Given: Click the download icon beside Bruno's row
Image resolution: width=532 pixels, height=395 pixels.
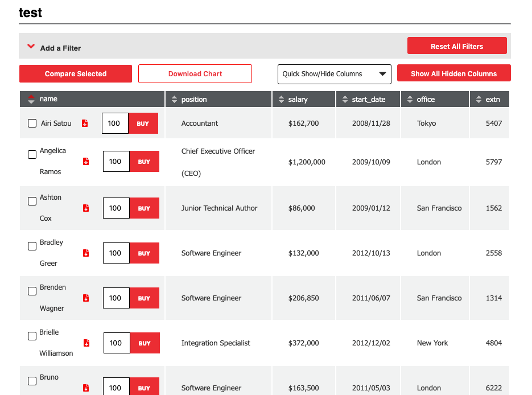Looking at the screenshot, I should click(x=86, y=388).
